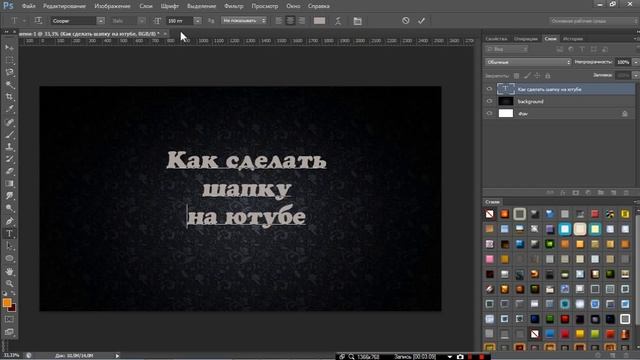Image resolution: width=640 pixels, height=360 pixels.
Task: Select the Healing Brush tool
Action: (9, 122)
